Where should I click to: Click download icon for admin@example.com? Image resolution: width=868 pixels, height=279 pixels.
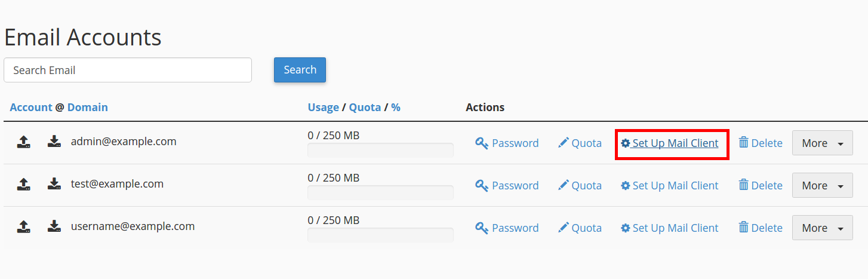(x=54, y=142)
